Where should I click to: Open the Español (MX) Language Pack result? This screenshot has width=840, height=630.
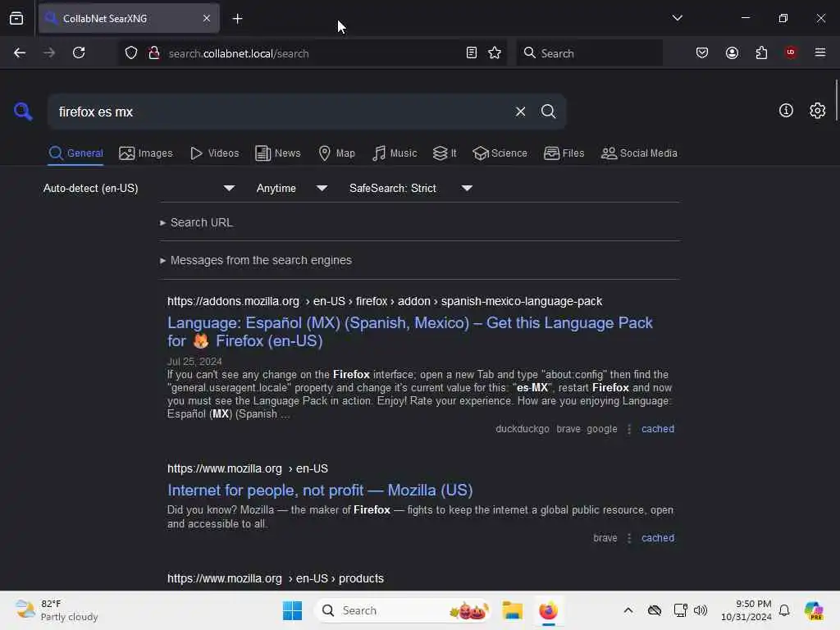tap(410, 331)
